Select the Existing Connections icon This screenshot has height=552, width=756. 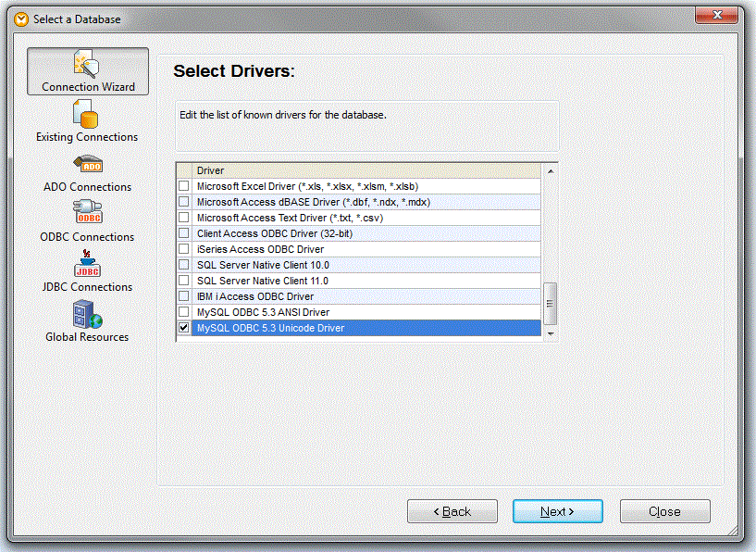tap(85, 114)
